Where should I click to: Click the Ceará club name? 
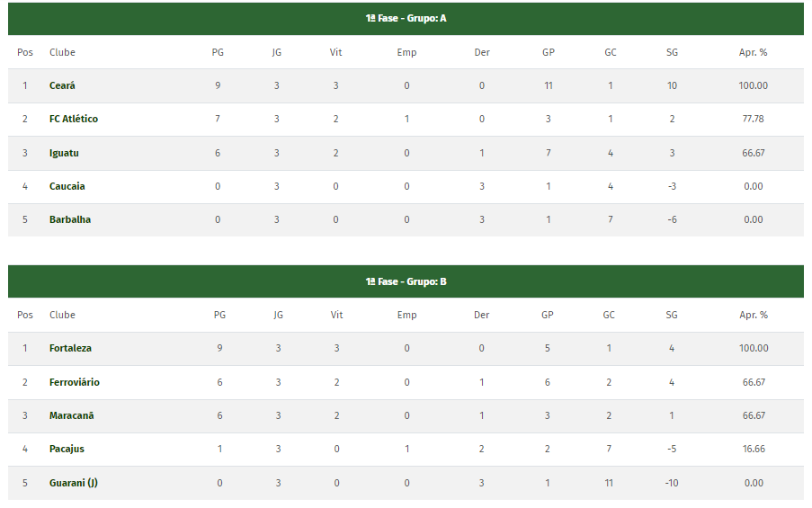[62, 85]
